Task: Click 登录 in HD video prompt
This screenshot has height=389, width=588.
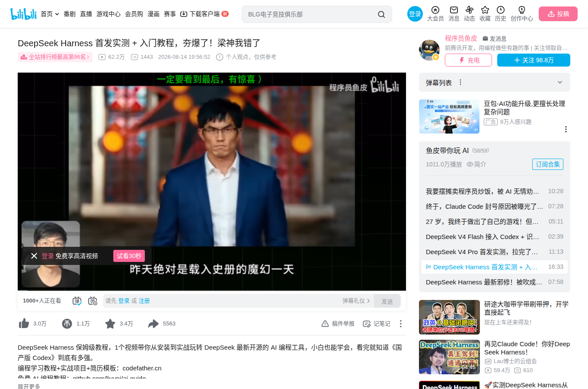Action: 48,256
